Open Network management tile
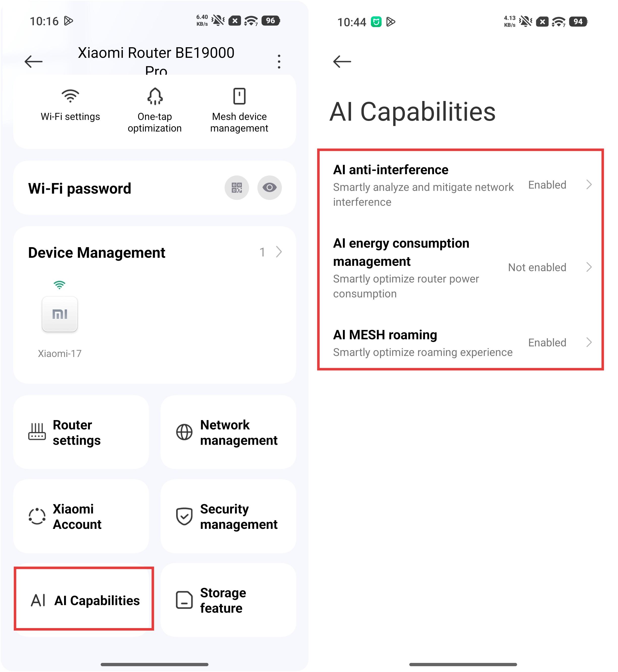This screenshot has width=618, height=672. tap(228, 432)
